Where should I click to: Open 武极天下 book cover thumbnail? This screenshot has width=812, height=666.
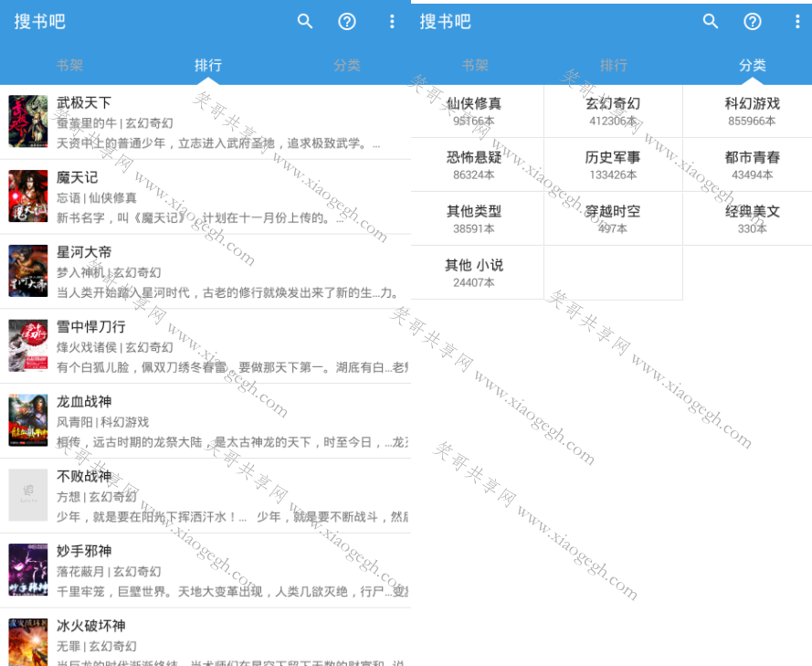coord(28,122)
